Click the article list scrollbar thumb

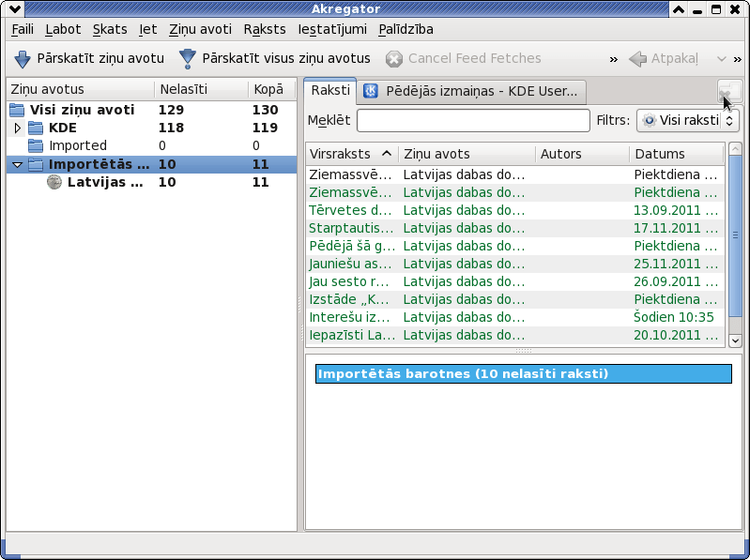click(735, 235)
